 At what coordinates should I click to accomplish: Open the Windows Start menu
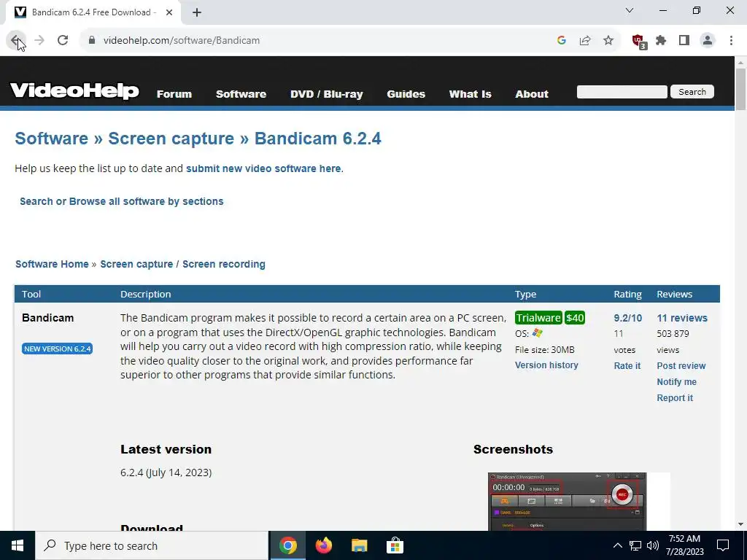click(18, 545)
